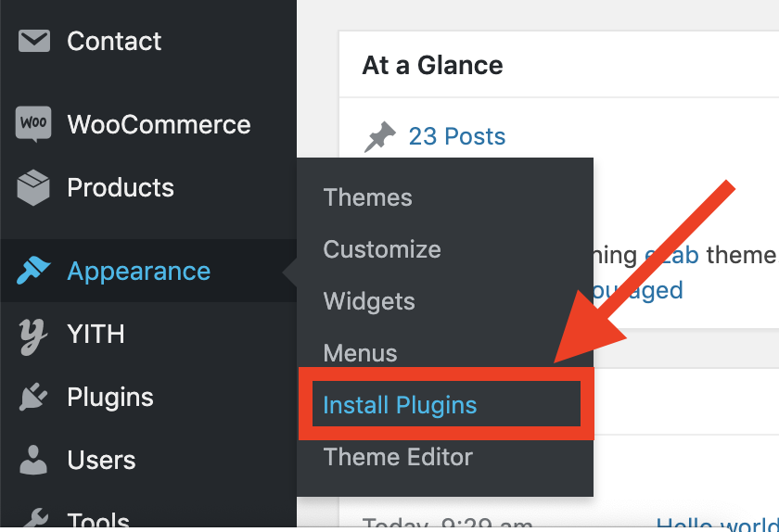Screen dimensions: 779x532
Task: Click the Products box icon
Action: (x=33, y=188)
